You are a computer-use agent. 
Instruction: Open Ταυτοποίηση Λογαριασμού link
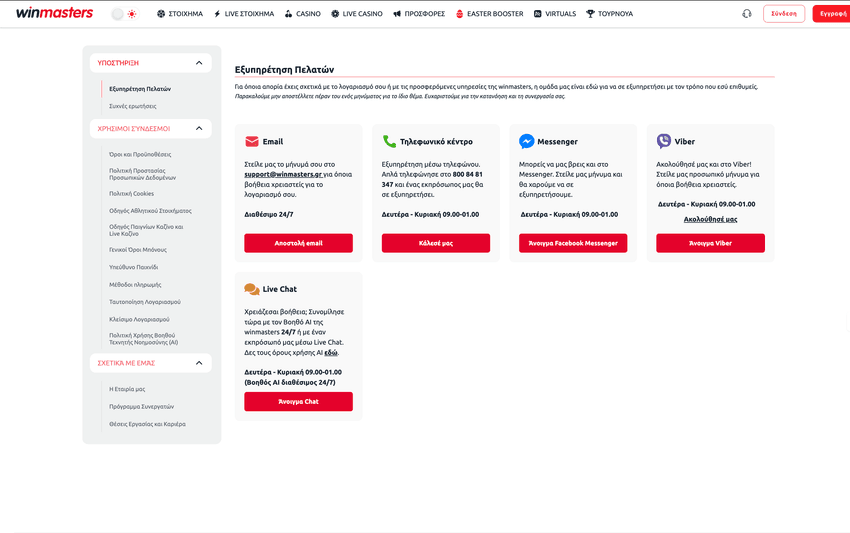(145, 302)
